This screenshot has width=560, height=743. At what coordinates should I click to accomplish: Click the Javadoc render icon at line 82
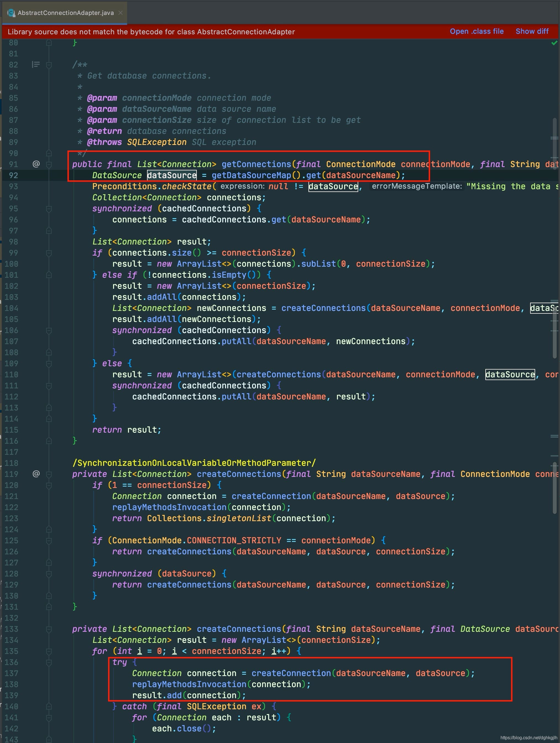(36, 64)
